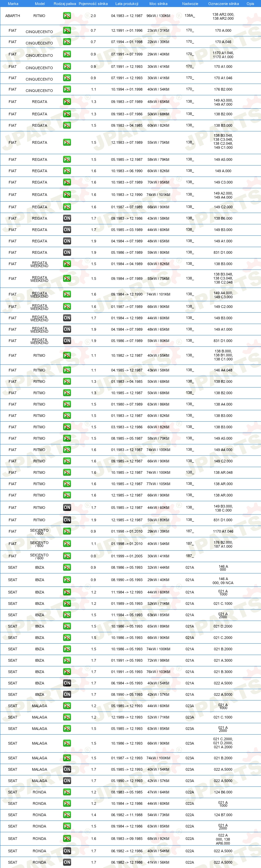Click the Marka column header
The height and width of the screenshot is (868, 261).
coord(13,4)
